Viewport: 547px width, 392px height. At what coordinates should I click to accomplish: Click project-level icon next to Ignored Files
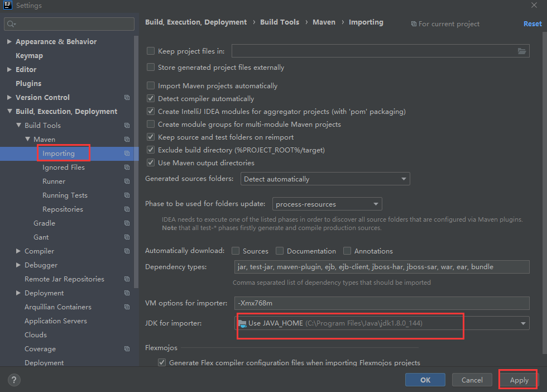(x=127, y=167)
